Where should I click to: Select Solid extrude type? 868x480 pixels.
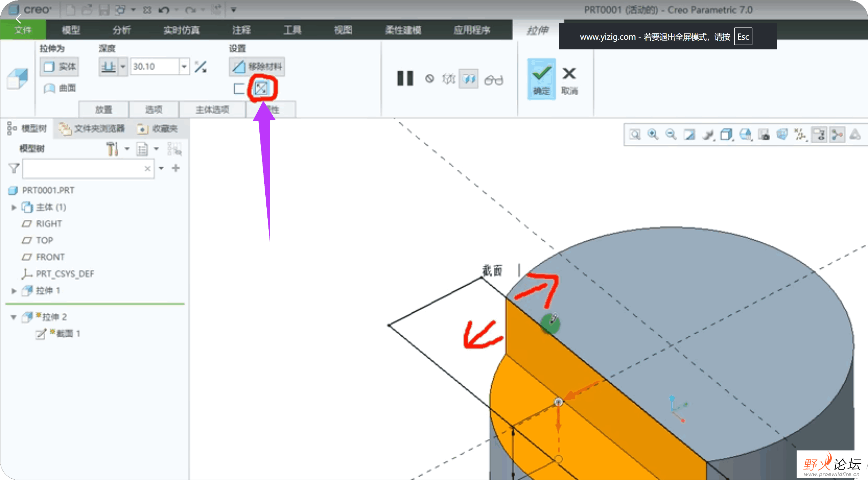pyautogui.click(x=60, y=67)
